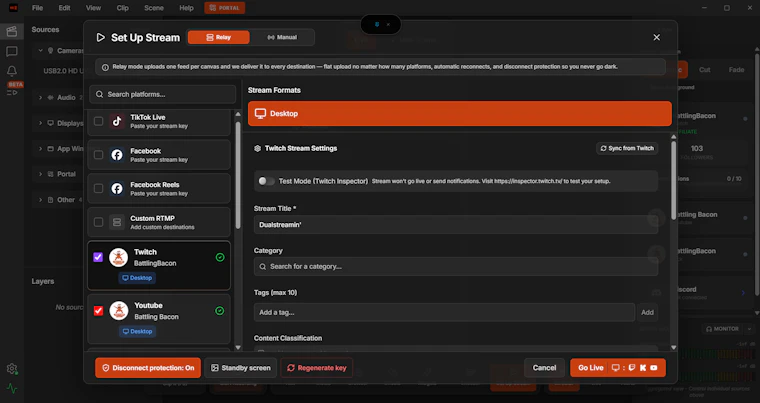The image size is (760, 403).
Task: Click the play icon beside Set Up Stream
Action: [x=100, y=37]
